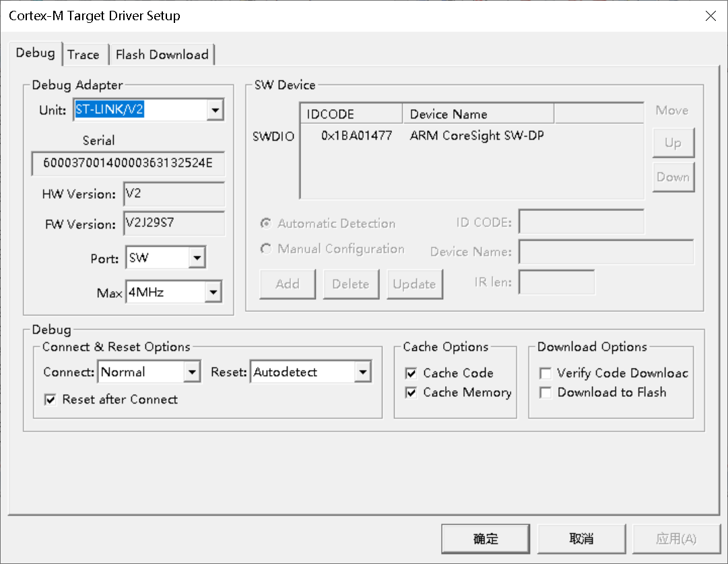Click ARM CoreSight SW-DP device name
The height and width of the screenshot is (564, 728).
coord(477,135)
